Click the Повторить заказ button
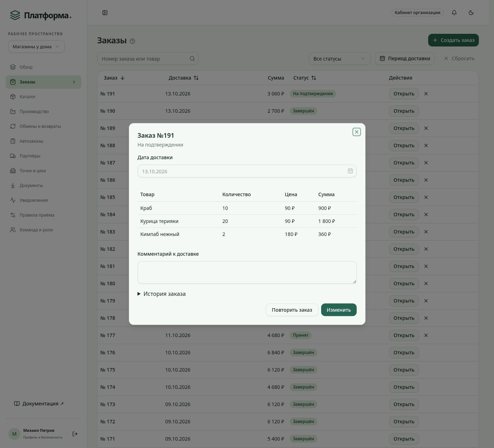Viewport: 494px width, 448px height. point(292,310)
